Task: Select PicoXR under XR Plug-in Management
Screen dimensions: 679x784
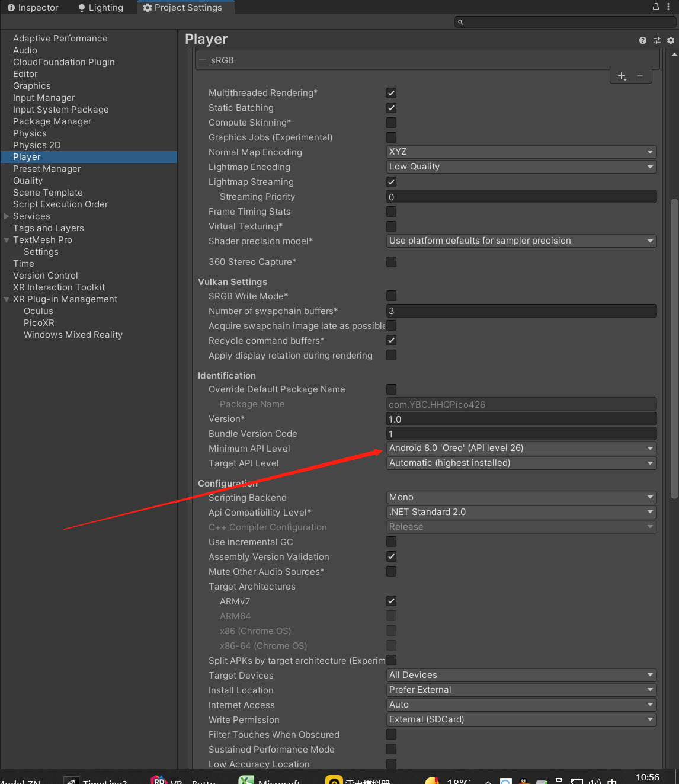Action: tap(39, 323)
